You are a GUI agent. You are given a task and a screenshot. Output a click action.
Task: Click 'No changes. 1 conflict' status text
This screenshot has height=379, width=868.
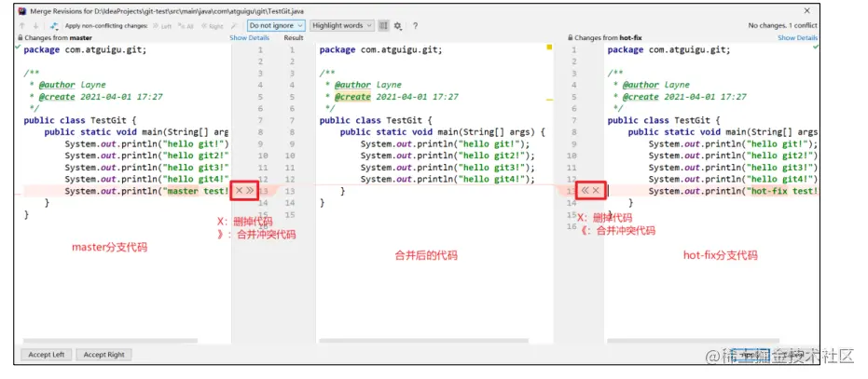pos(782,25)
